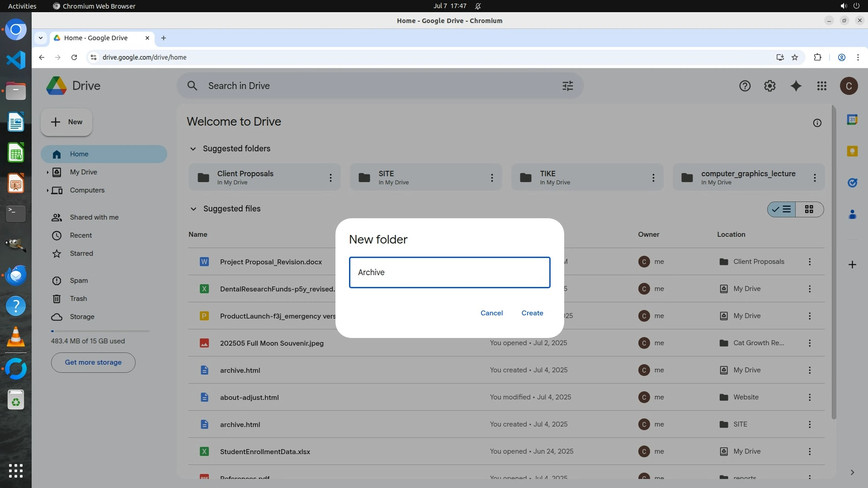Cancel the New folder dialog
Image resolution: width=868 pixels, height=488 pixels.
pyautogui.click(x=491, y=313)
